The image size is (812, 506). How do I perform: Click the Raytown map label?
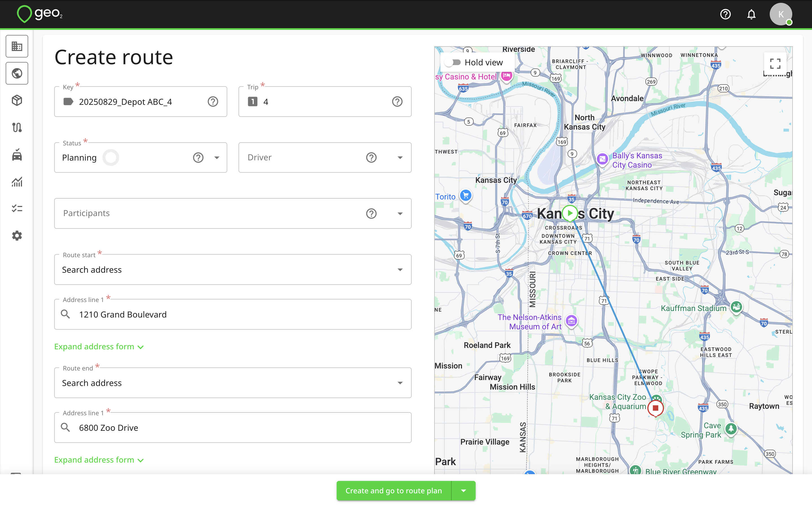pyautogui.click(x=764, y=406)
